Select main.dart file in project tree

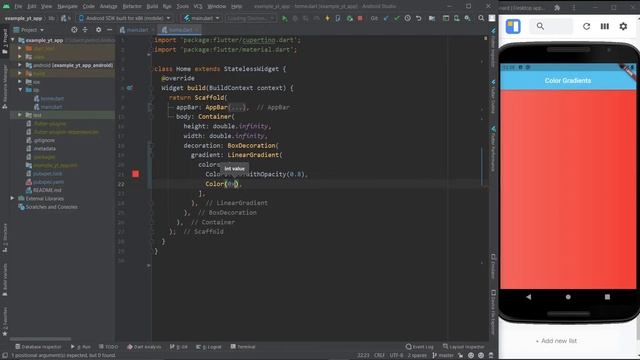coord(48,107)
